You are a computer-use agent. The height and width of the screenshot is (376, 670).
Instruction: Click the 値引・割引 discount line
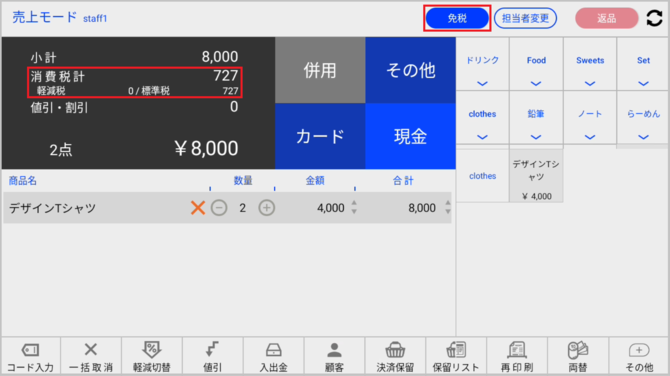point(134,107)
